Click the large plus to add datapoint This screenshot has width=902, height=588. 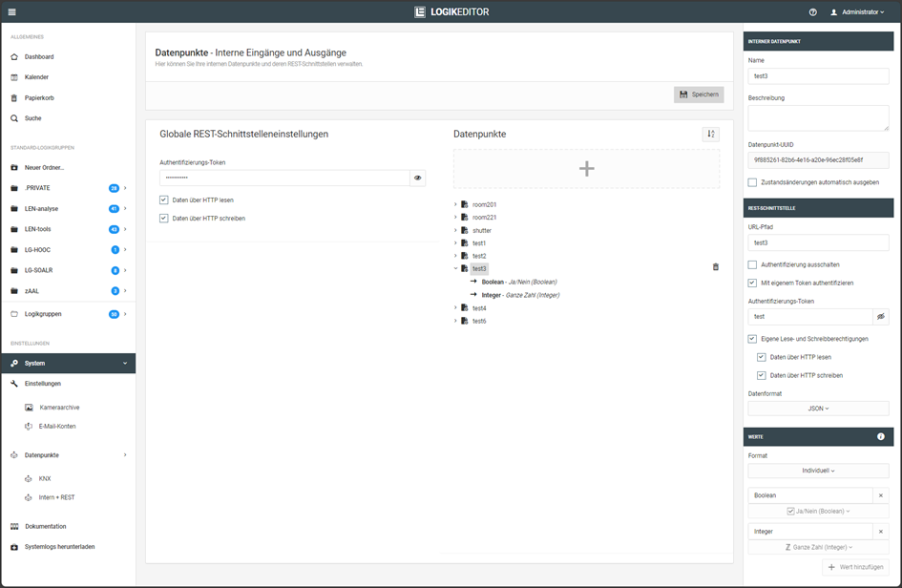click(586, 169)
